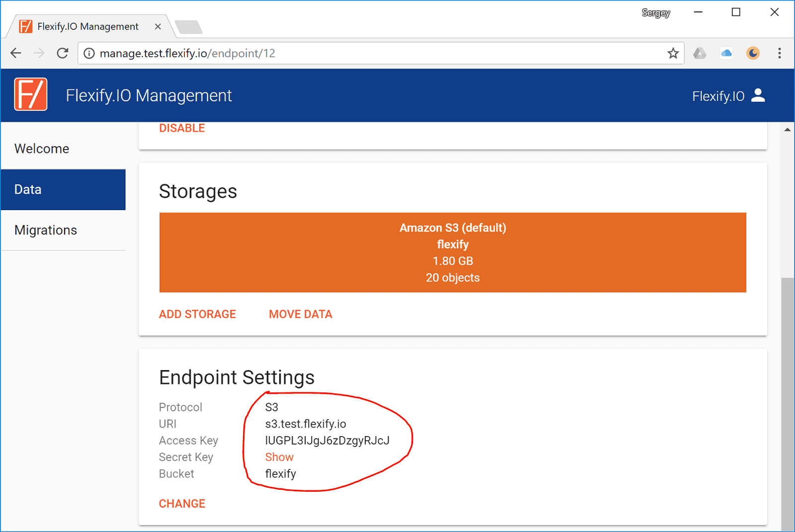Click the blue cloud extension icon
795x532 pixels.
(x=726, y=53)
